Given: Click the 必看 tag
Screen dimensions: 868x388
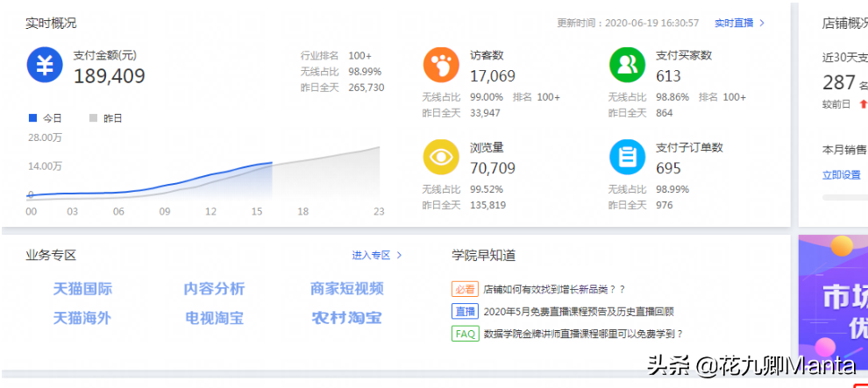Looking at the screenshot, I should pos(465,289).
